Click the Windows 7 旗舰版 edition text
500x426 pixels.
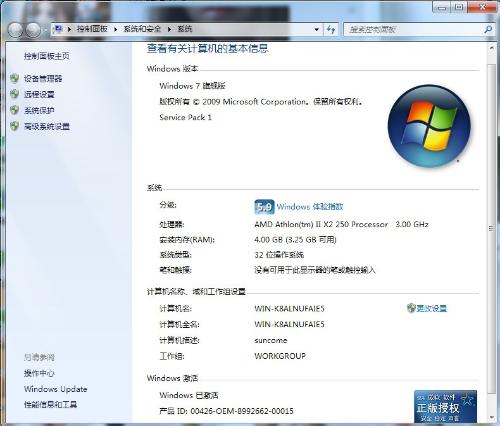[192, 86]
